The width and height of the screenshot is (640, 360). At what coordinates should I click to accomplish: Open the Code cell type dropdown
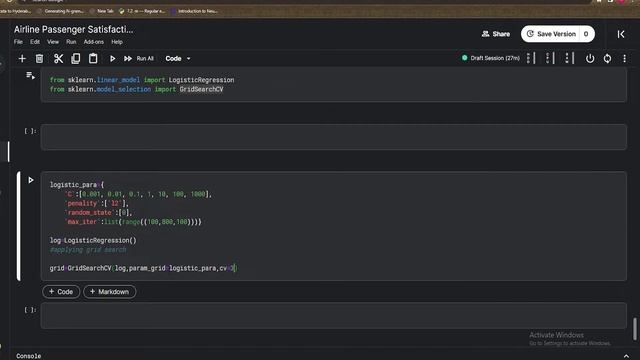[x=178, y=59]
